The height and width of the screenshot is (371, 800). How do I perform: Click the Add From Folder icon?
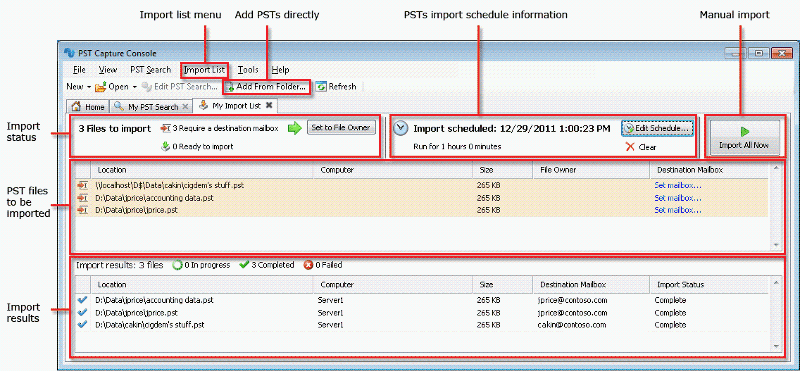[230, 87]
